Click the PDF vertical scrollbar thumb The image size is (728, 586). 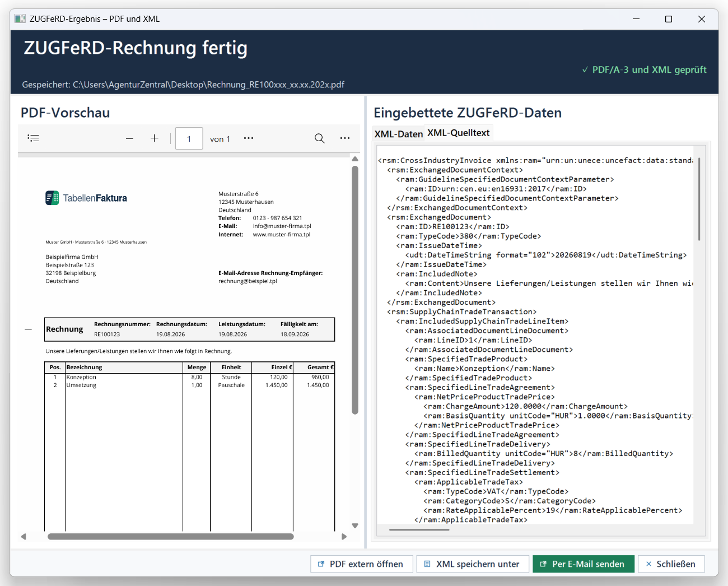point(354,290)
